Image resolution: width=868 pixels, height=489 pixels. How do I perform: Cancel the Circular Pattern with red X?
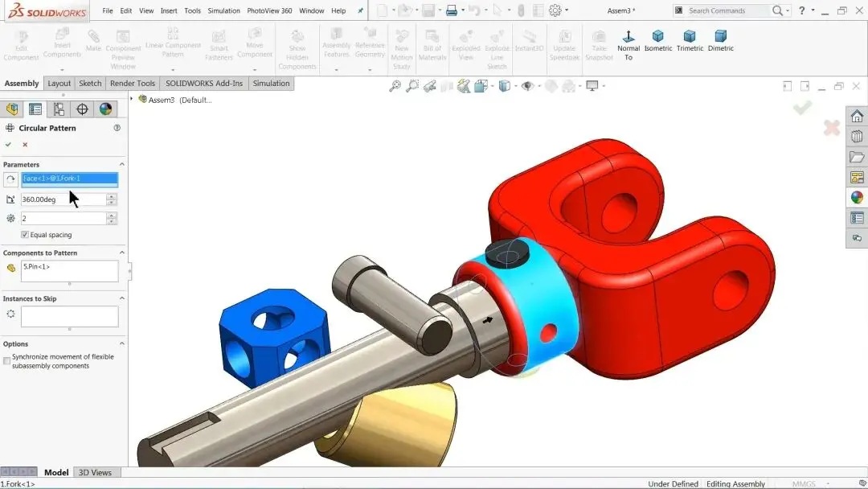tap(25, 145)
